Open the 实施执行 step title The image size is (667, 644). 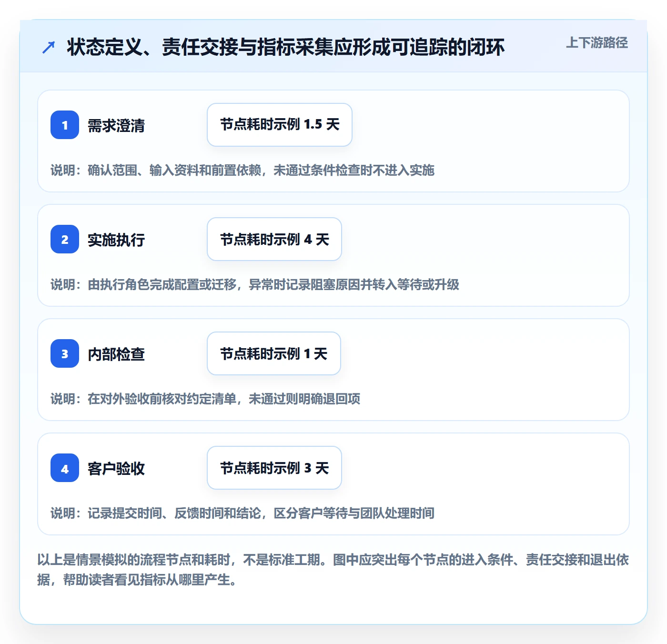116,240
